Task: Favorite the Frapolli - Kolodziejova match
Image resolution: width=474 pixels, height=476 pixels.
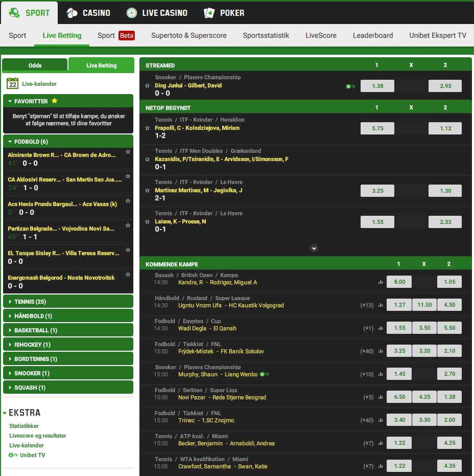Action: pyautogui.click(x=148, y=128)
